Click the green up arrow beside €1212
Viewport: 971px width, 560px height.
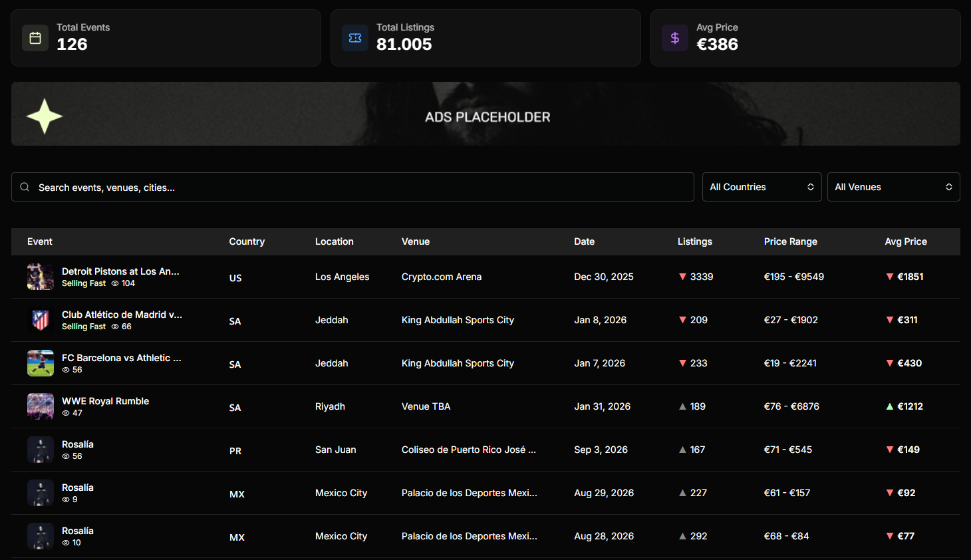click(x=890, y=406)
